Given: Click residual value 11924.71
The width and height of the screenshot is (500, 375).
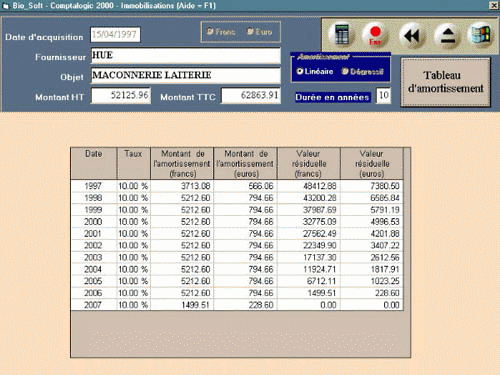Looking at the screenshot, I should point(309,269).
